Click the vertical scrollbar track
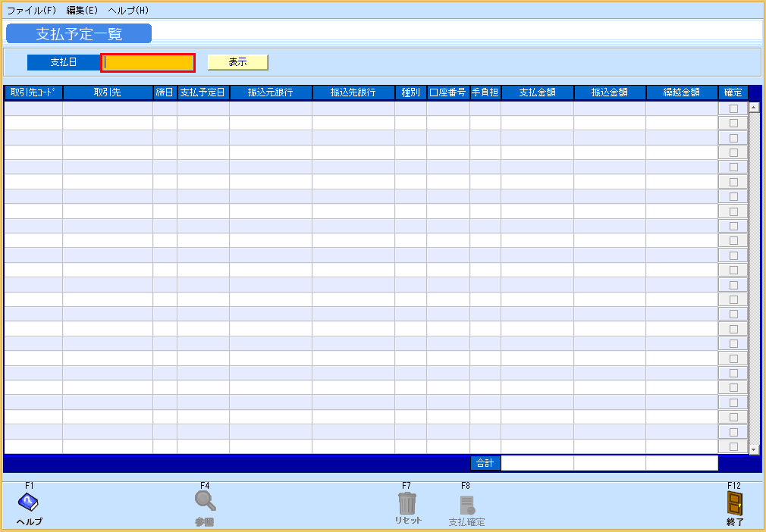 click(754, 280)
